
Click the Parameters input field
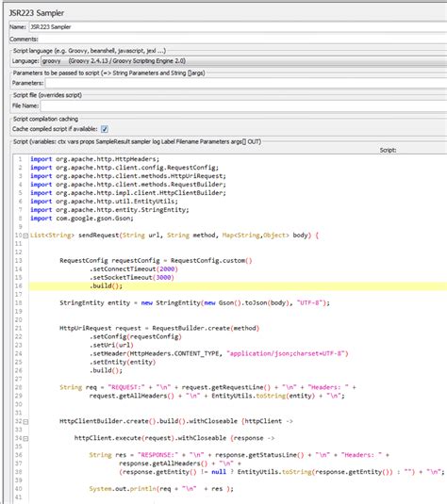click(246, 83)
